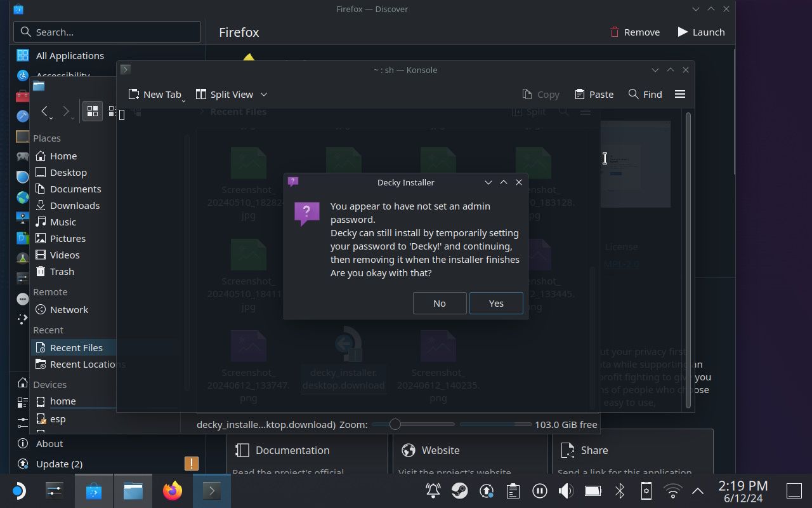Decline by clicking No
The width and height of the screenshot is (812, 508).
click(439, 303)
